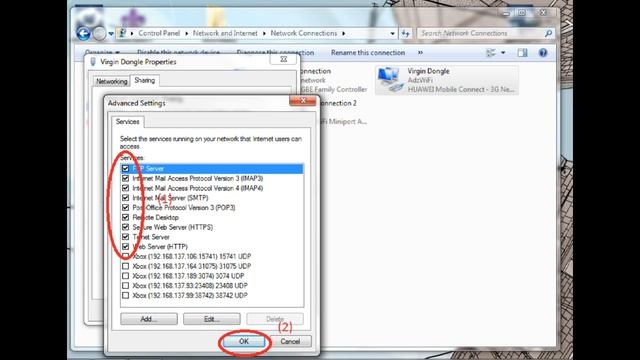640x360 pixels.
Task: Cancel the Advanced Settings dialog
Action: click(x=290, y=341)
